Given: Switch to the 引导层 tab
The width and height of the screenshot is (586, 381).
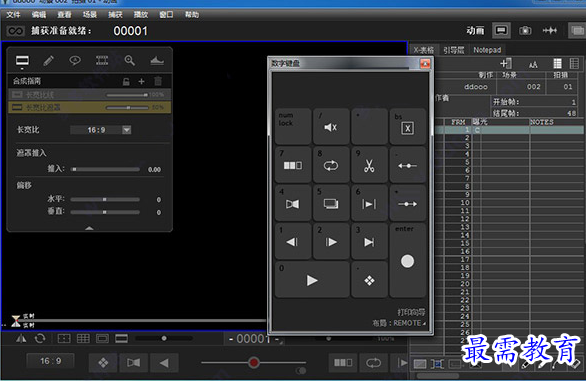Looking at the screenshot, I should click(454, 50).
